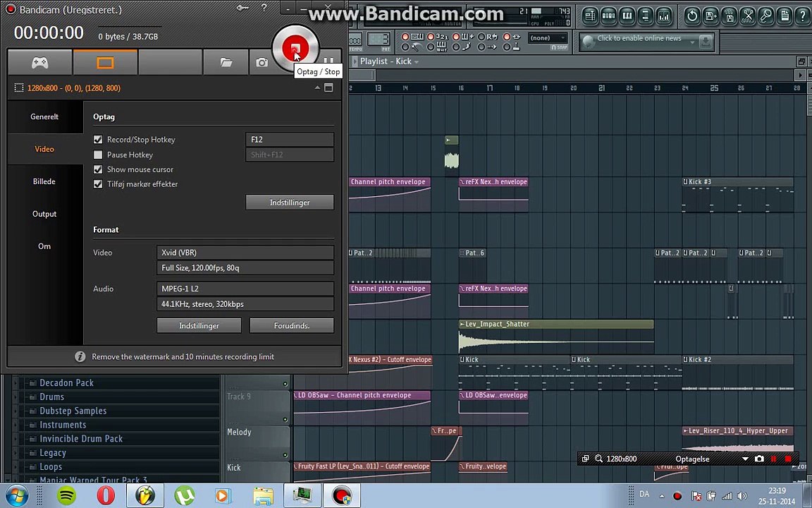Toggle the loop recording R button
The height and width of the screenshot is (508, 812).
[488, 37]
